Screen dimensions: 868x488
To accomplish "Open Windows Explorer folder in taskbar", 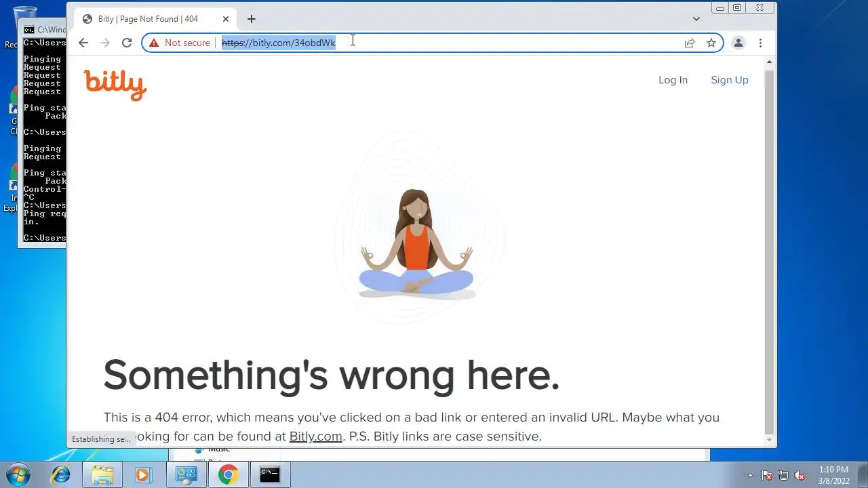I will pos(102,474).
